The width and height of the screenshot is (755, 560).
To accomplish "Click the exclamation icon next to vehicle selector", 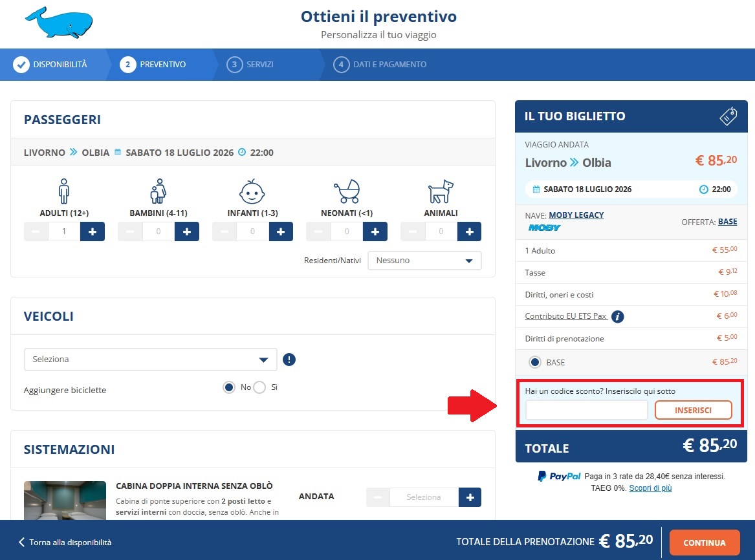I will tap(289, 360).
